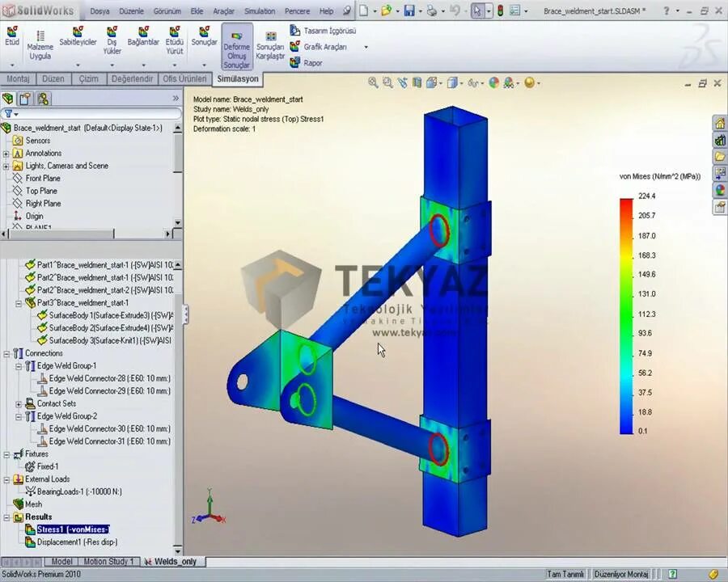Select the Zoom to Fit viewport icon
Screen dimensions: 728x582
click(370, 82)
